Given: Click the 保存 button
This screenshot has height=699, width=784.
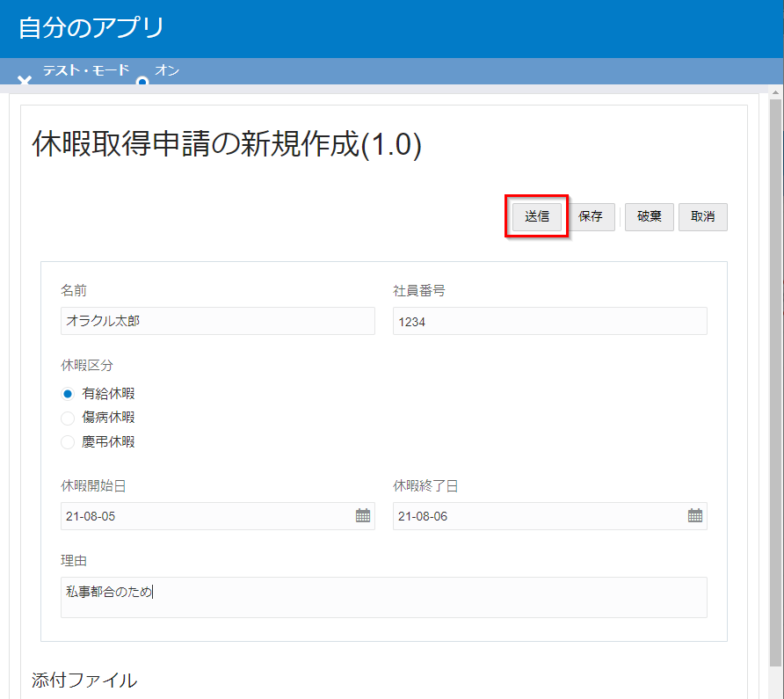Looking at the screenshot, I should pos(591,216).
